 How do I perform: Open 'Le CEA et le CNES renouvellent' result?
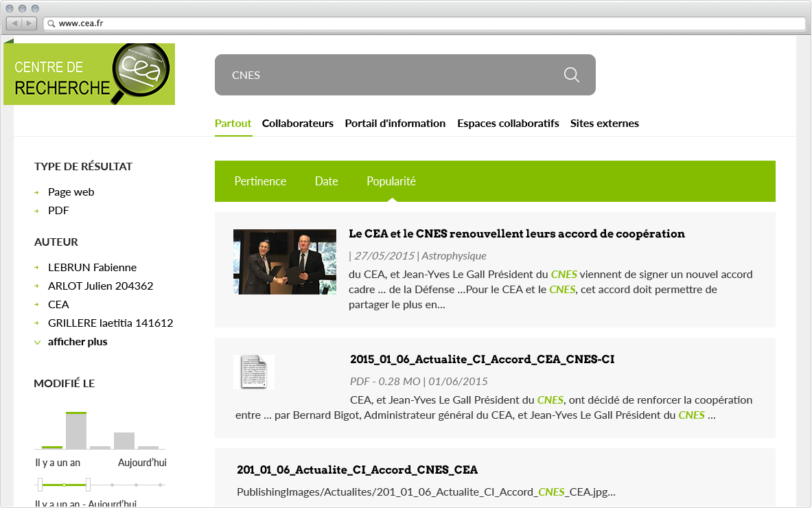coord(517,233)
